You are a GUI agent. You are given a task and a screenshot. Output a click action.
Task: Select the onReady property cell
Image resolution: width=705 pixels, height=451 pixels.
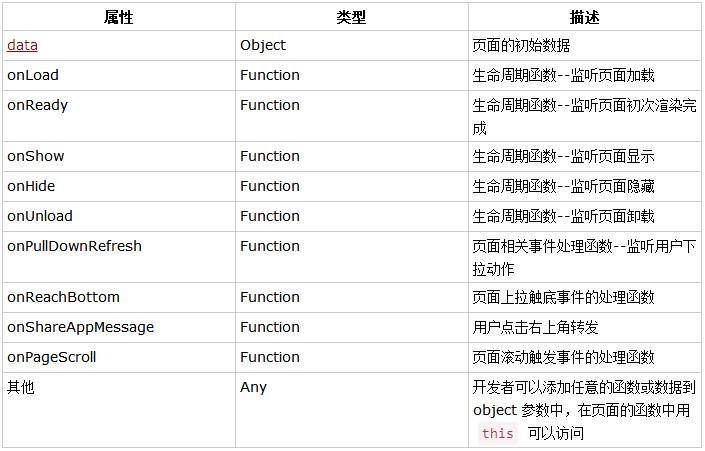[x=119, y=116]
